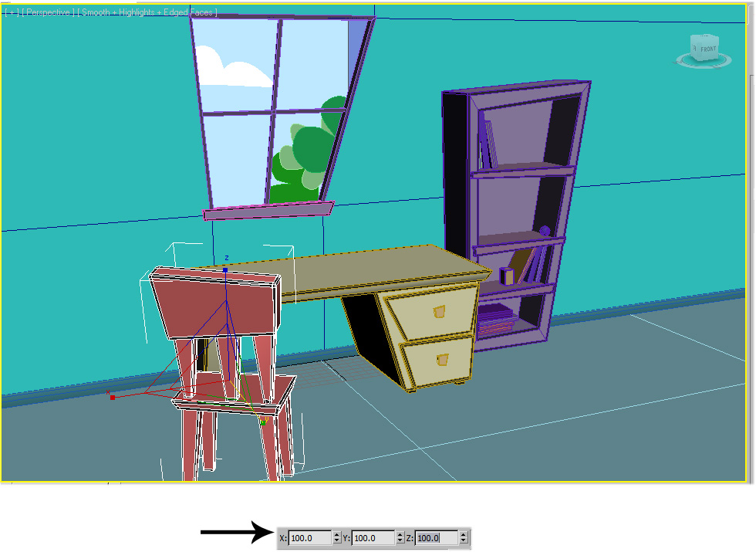The image size is (756, 552).
Task: Click the down arrow on the Y spinner
Action: [x=400, y=541]
